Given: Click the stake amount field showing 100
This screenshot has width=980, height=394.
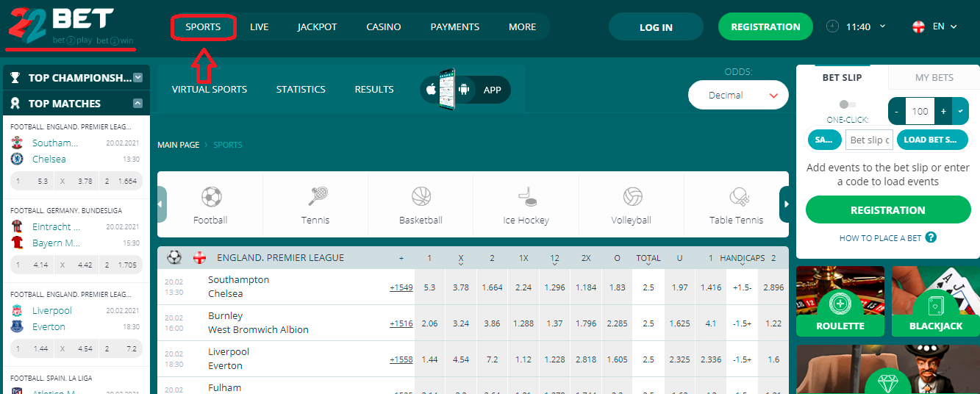Looking at the screenshot, I should [x=920, y=111].
